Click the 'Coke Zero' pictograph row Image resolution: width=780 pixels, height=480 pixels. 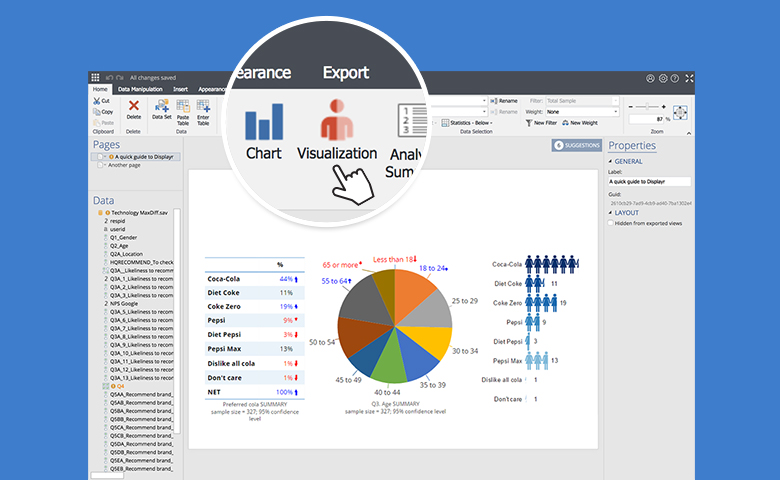pyautogui.click(x=529, y=302)
